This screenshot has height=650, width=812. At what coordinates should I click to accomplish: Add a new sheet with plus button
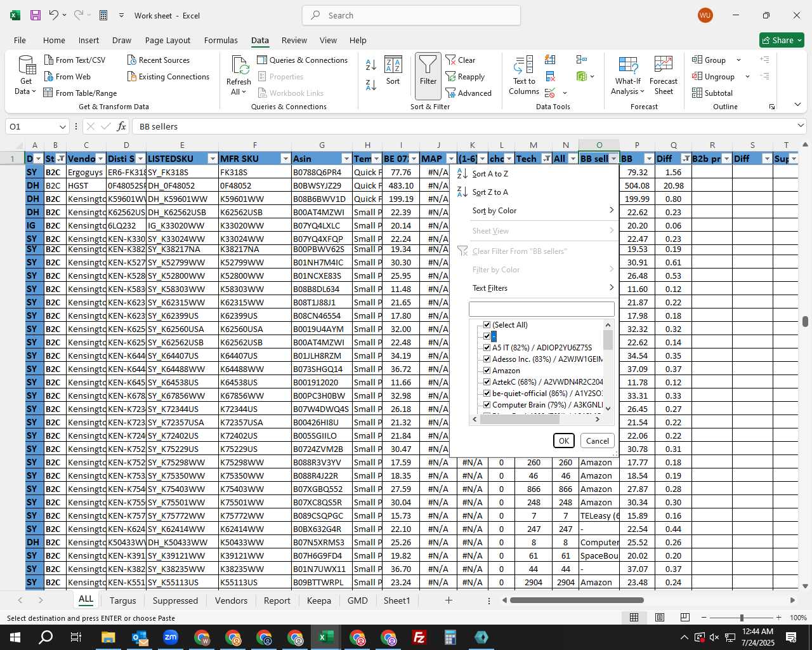449,600
